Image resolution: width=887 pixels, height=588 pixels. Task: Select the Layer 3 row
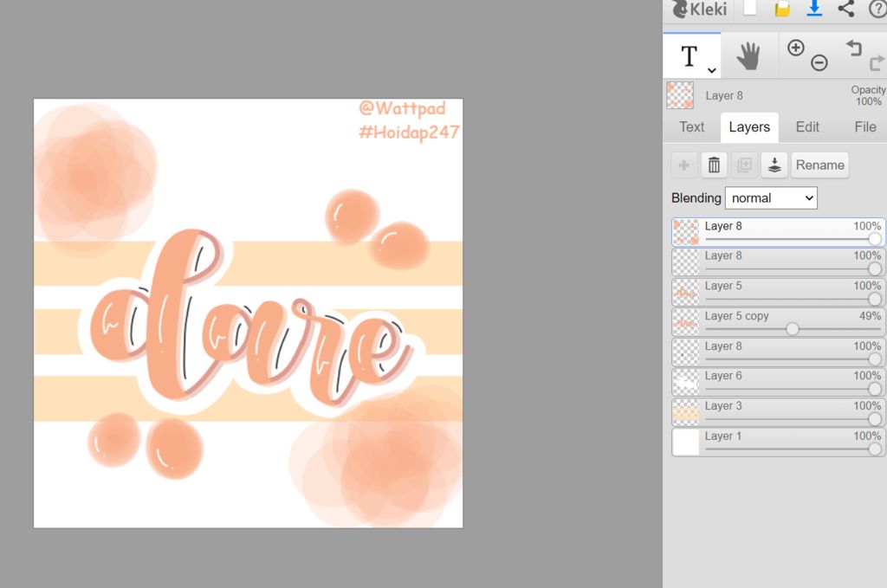point(779,411)
